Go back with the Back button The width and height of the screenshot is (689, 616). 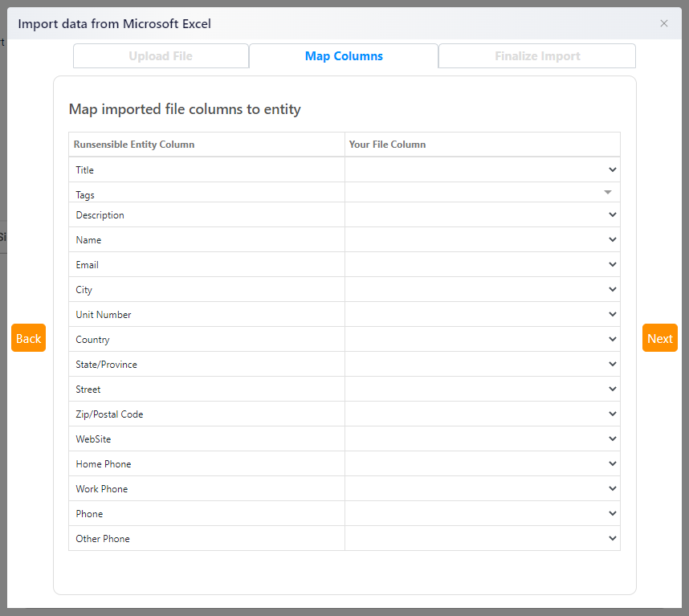pos(29,338)
